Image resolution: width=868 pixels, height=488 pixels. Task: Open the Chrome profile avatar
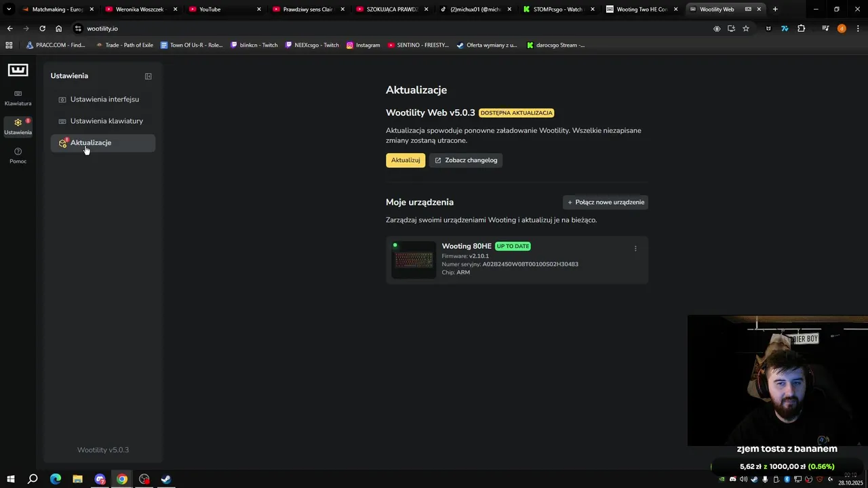coord(842,28)
